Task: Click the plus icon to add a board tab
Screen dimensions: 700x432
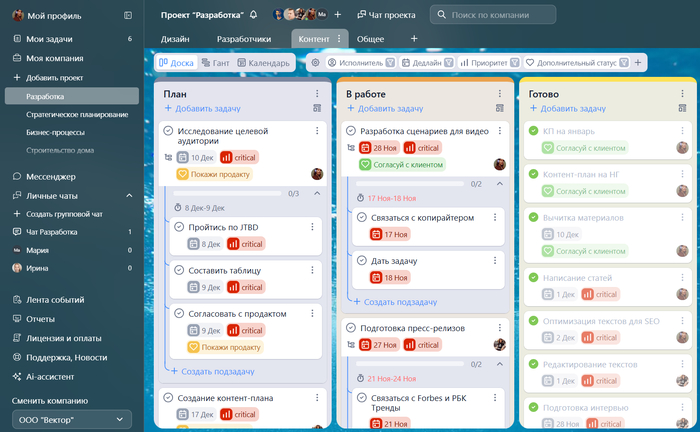Action: click(x=414, y=39)
